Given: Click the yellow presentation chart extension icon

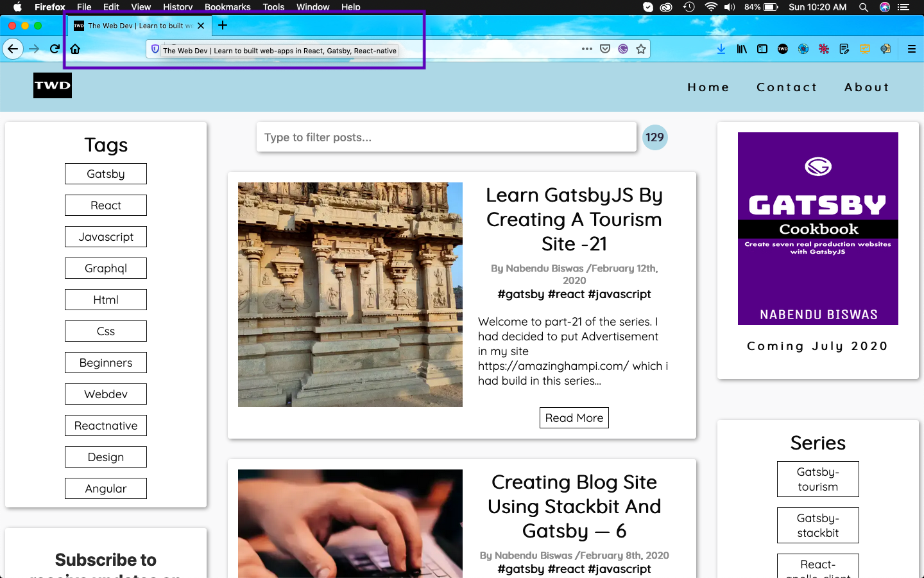Looking at the screenshot, I should coord(865,49).
